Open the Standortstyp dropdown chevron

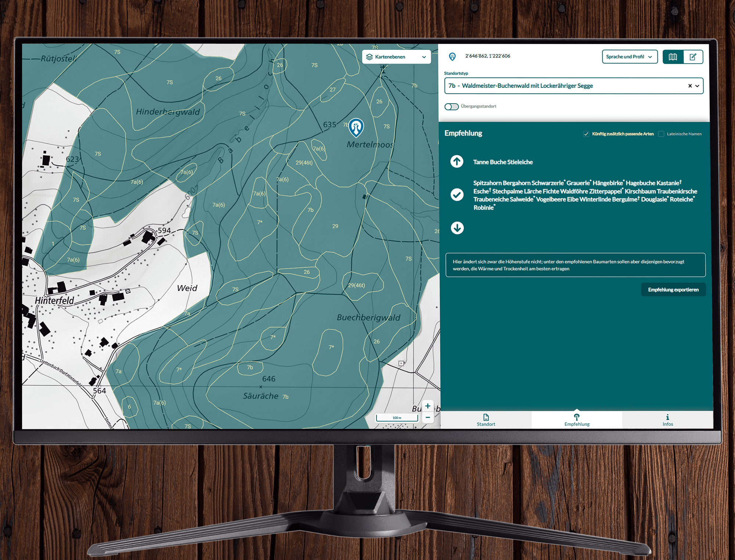[x=697, y=86]
